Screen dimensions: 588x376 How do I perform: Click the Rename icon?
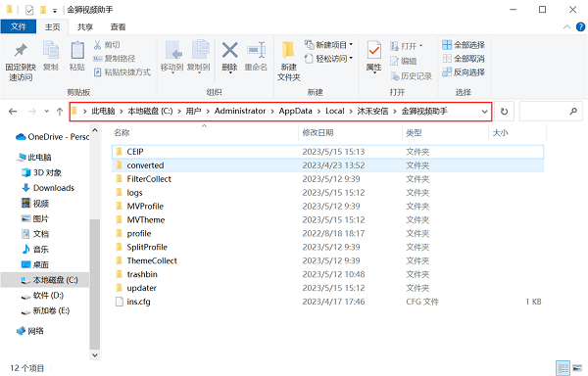tap(257, 50)
